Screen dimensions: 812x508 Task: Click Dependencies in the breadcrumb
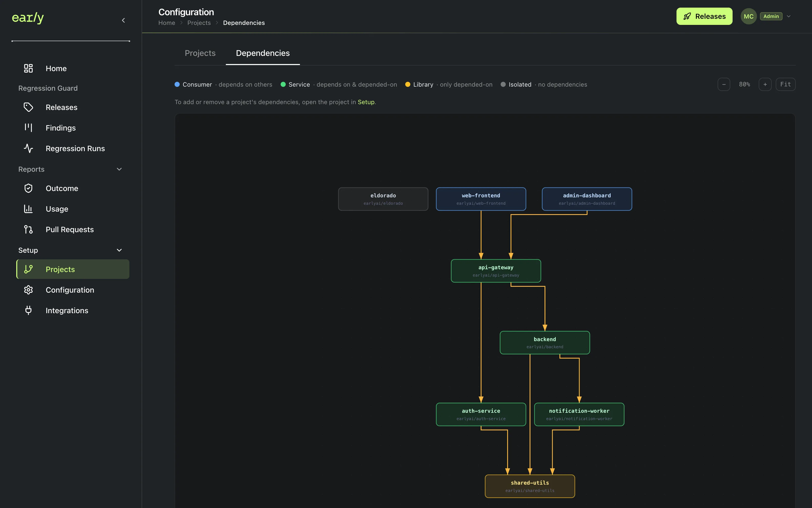click(244, 23)
